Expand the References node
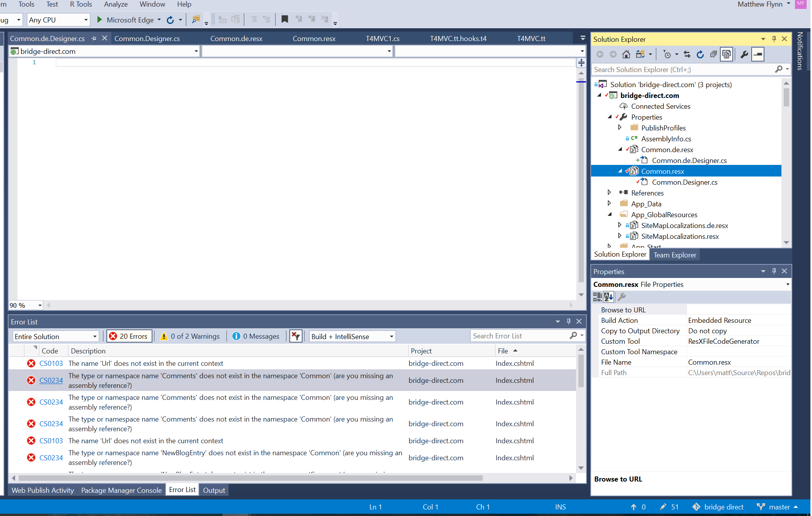This screenshot has width=812, height=516. [610, 192]
